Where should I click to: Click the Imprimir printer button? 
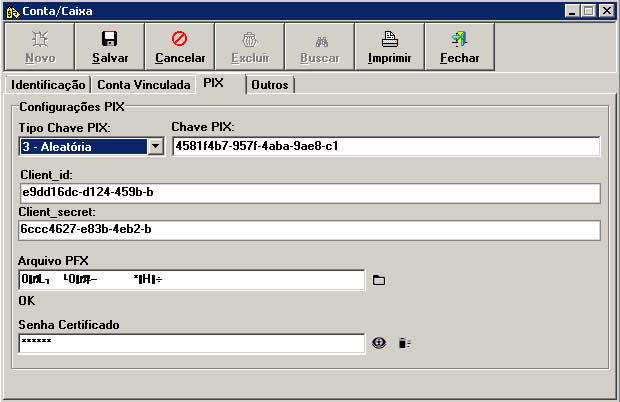389,47
